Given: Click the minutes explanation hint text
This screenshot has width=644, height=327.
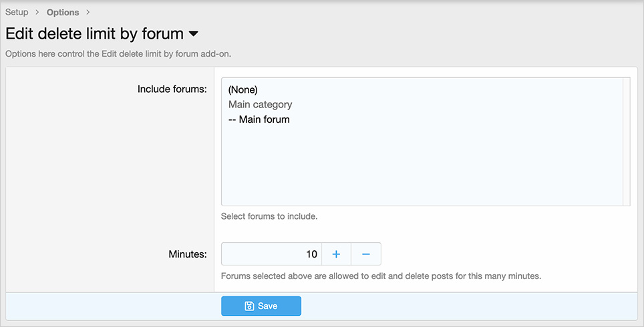Looking at the screenshot, I should click(381, 276).
